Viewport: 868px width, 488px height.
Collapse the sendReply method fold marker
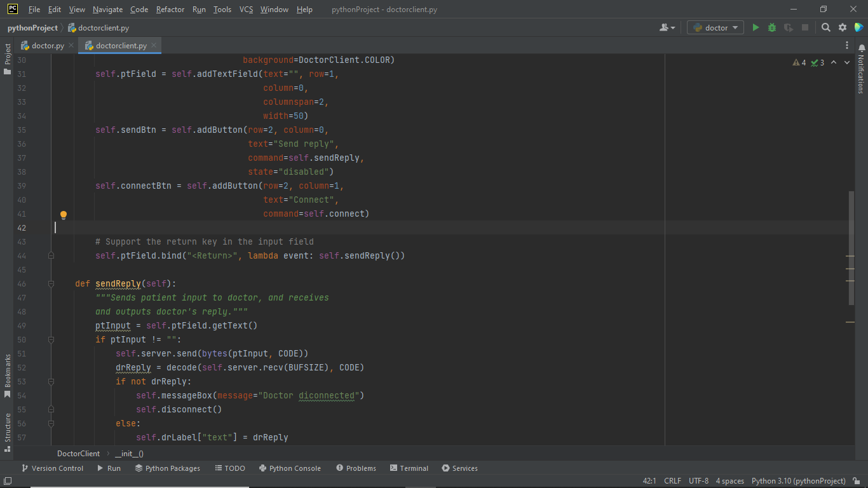point(51,284)
